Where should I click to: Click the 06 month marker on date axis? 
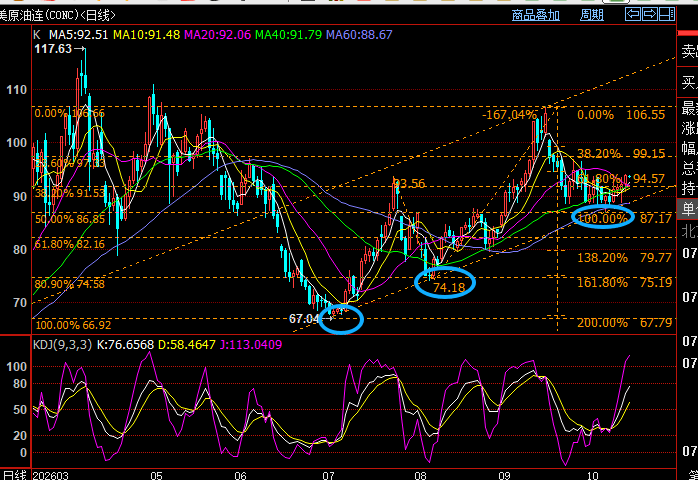tap(240, 476)
